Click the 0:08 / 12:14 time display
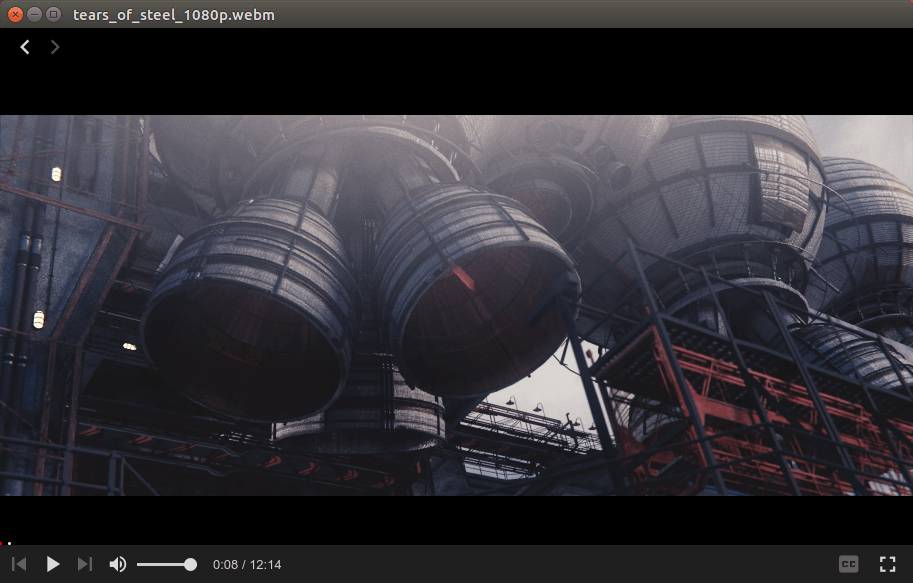This screenshot has width=913, height=583. (247, 565)
